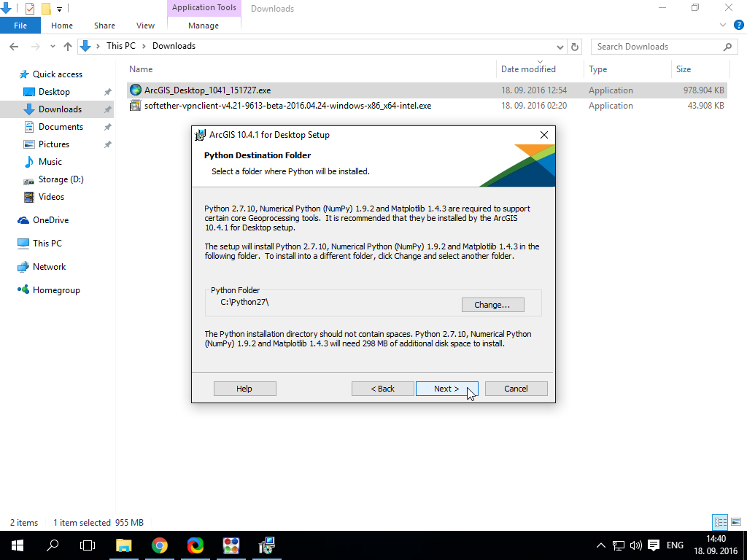This screenshot has width=747, height=560.
Task: Open Pictures in the navigation pane
Action: [54, 144]
